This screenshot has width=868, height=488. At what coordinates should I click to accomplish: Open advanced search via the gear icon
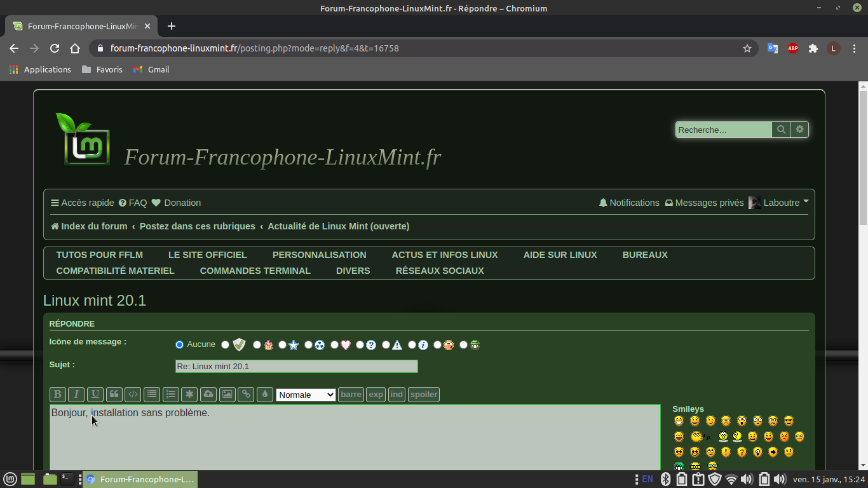pyautogui.click(x=799, y=130)
